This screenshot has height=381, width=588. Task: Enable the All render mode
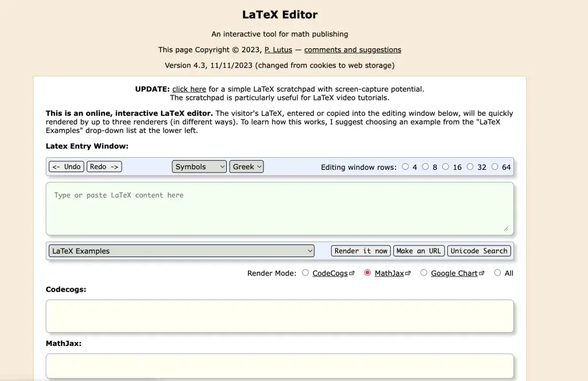[497, 273]
